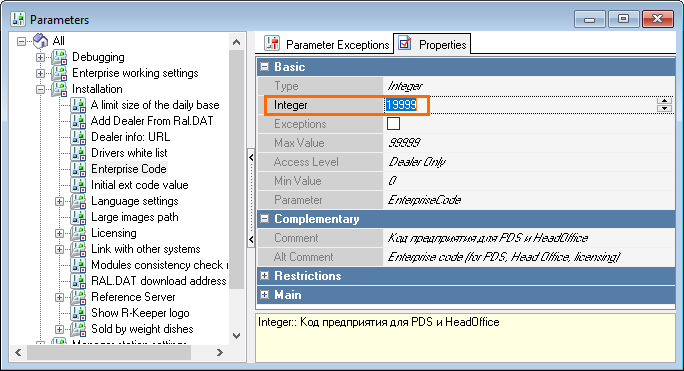Click icon beside Initial ext code value
Screen dimensions: 684x371
79,185
